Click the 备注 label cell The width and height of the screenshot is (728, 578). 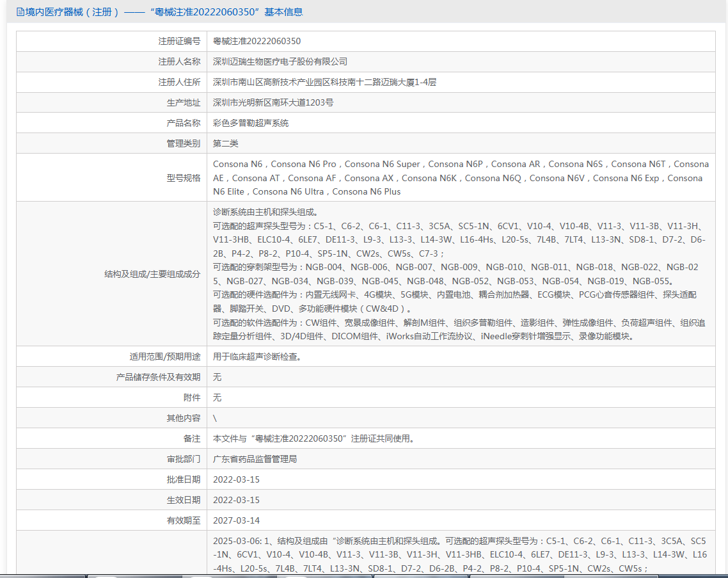[111, 438]
